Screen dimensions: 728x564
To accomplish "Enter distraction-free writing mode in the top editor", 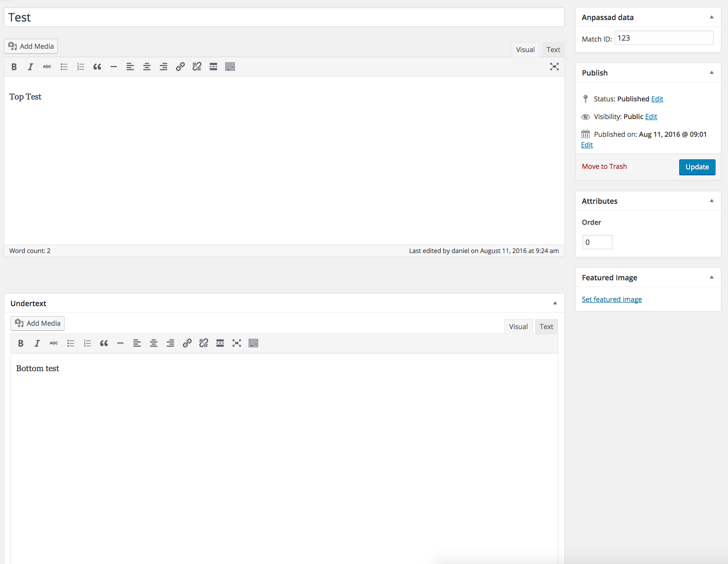I will pyautogui.click(x=554, y=67).
